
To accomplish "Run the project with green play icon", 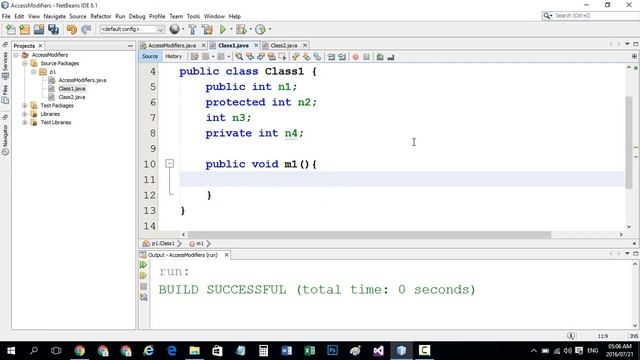I will [x=223, y=29].
